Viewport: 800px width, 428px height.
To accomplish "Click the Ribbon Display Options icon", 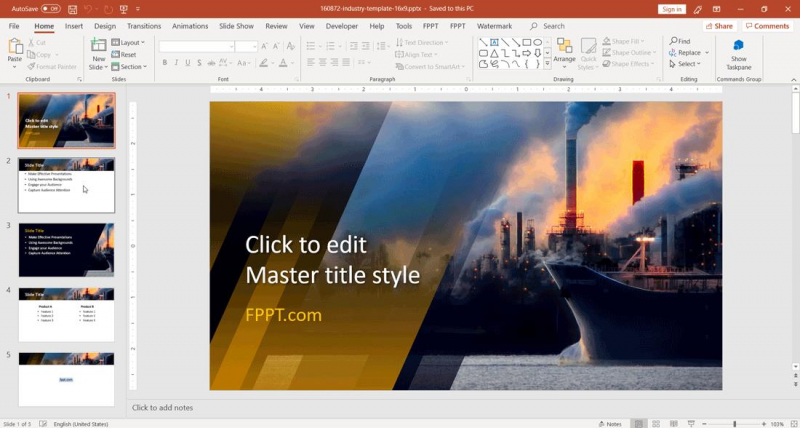I will pyautogui.click(x=716, y=9).
